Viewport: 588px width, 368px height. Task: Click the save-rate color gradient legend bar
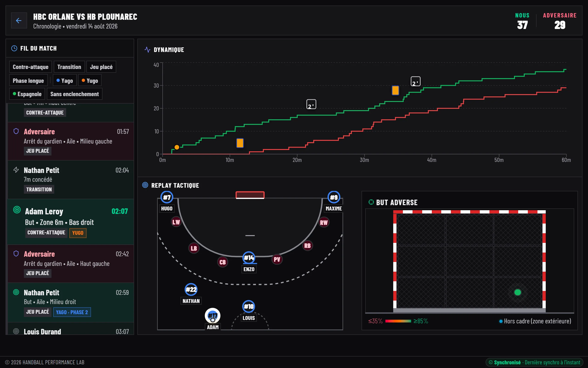(398, 321)
